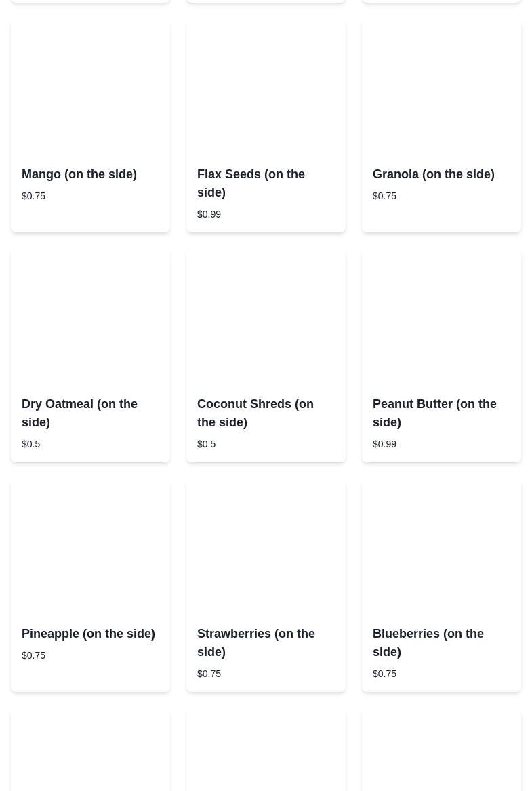Click the Granola (on the side) title
Viewport: 532px width, 791px height.
tap(433, 174)
